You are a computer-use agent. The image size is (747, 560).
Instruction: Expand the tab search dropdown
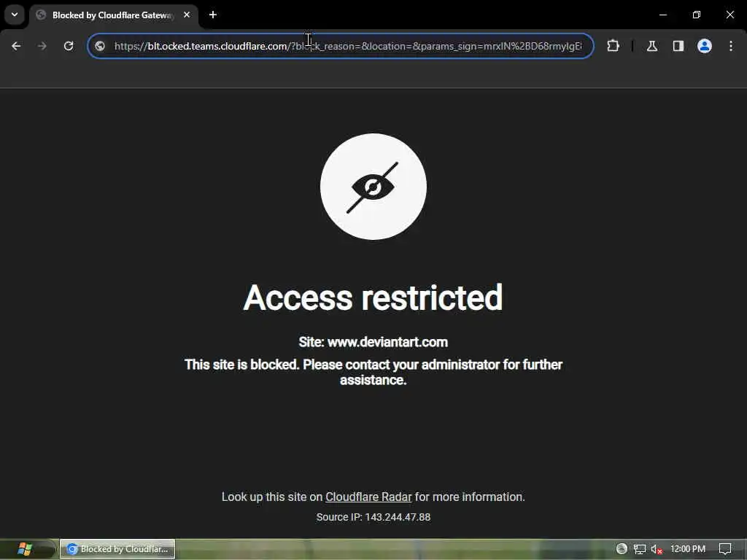coord(15,15)
